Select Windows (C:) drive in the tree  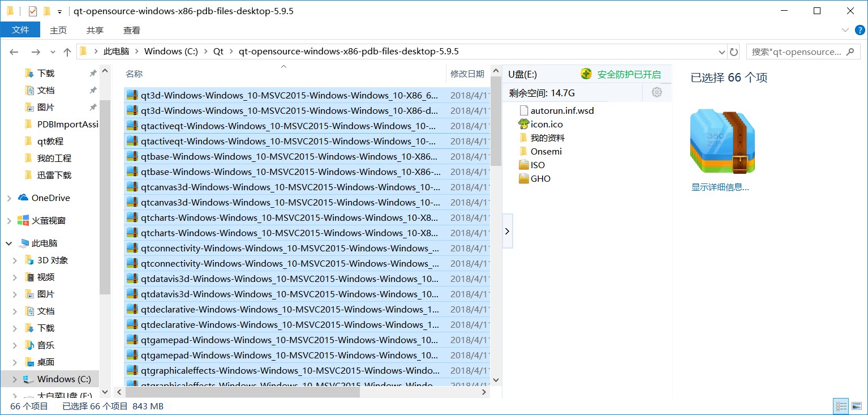(x=64, y=379)
